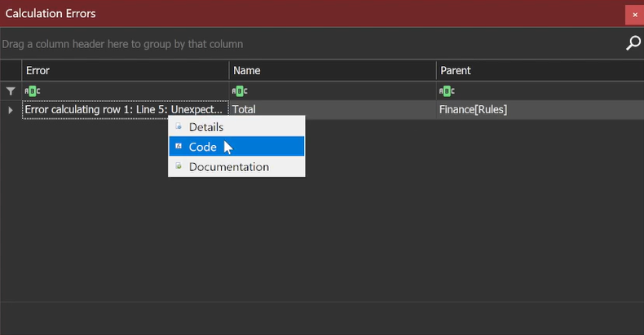The height and width of the screenshot is (335, 644).
Task: Open the Parent column filter operator icon
Action: (x=447, y=91)
